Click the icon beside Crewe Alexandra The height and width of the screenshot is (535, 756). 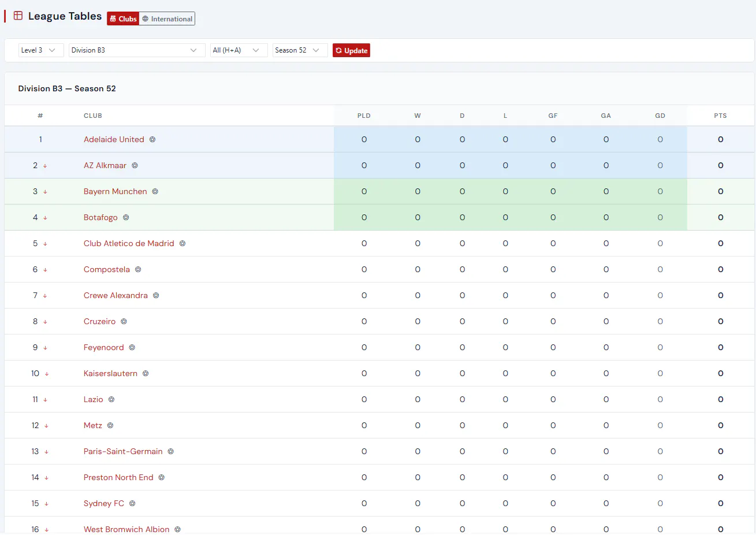click(x=156, y=295)
